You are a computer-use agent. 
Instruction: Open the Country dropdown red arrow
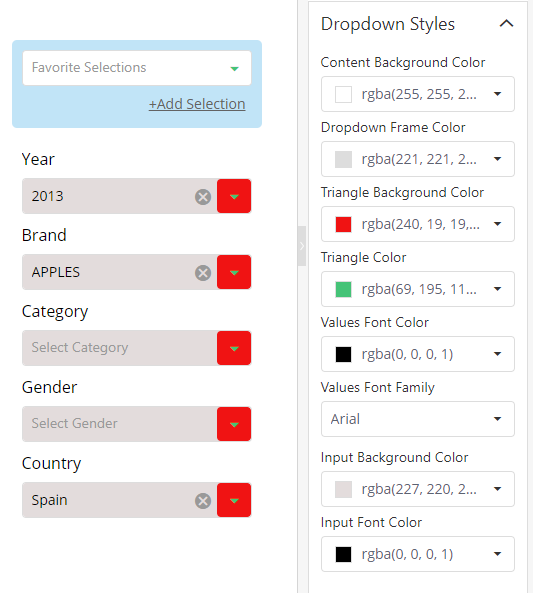(234, 500)
